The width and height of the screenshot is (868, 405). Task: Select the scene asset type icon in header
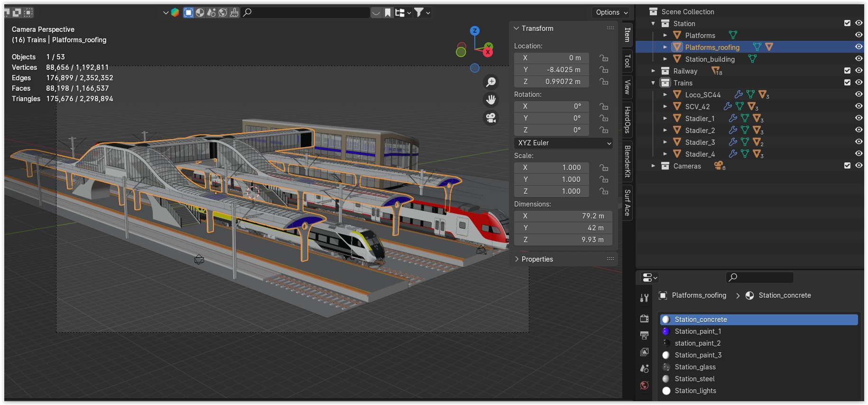click(212, 13)
